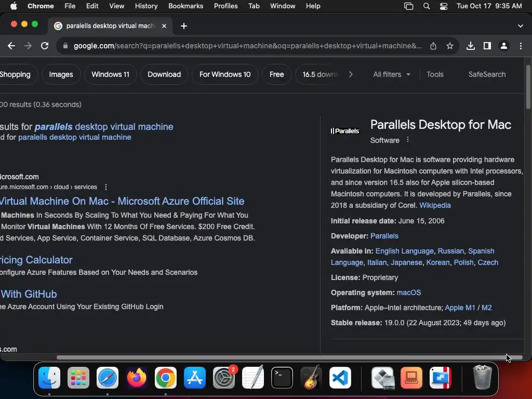The image size is (532, 399).
Task: Click the vertical page scrollbar
Action: 528,87
